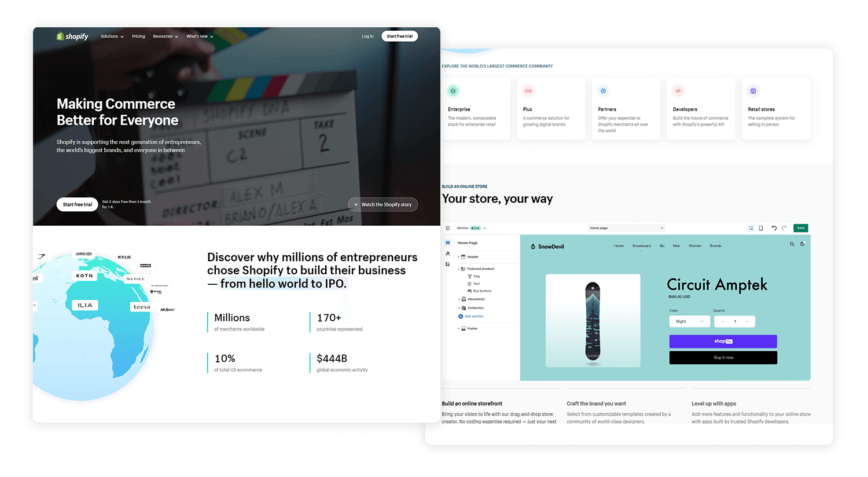This screenshot has height=477, width=868.
Task: Click the hero Start free trial button
Action: (77, 204)
